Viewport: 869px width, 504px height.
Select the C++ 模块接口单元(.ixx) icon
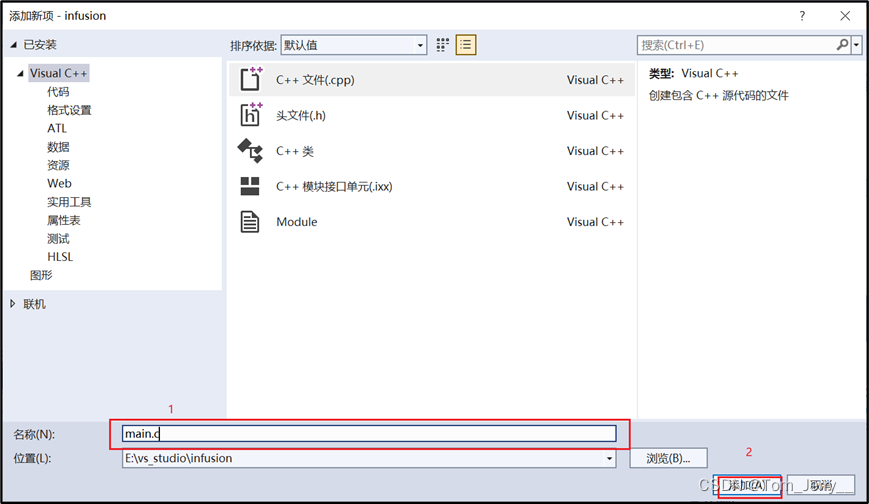click(250, 186)
